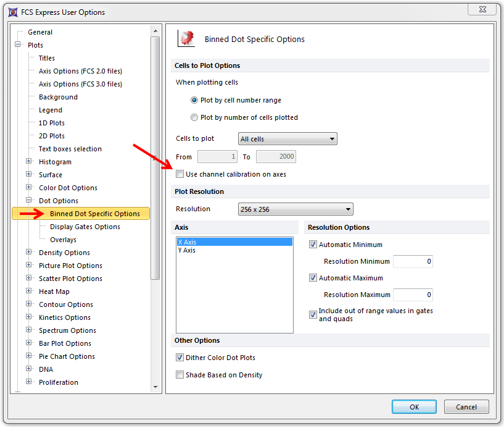Click the OK button
The image size is (504, 428).
click(414, 406)
